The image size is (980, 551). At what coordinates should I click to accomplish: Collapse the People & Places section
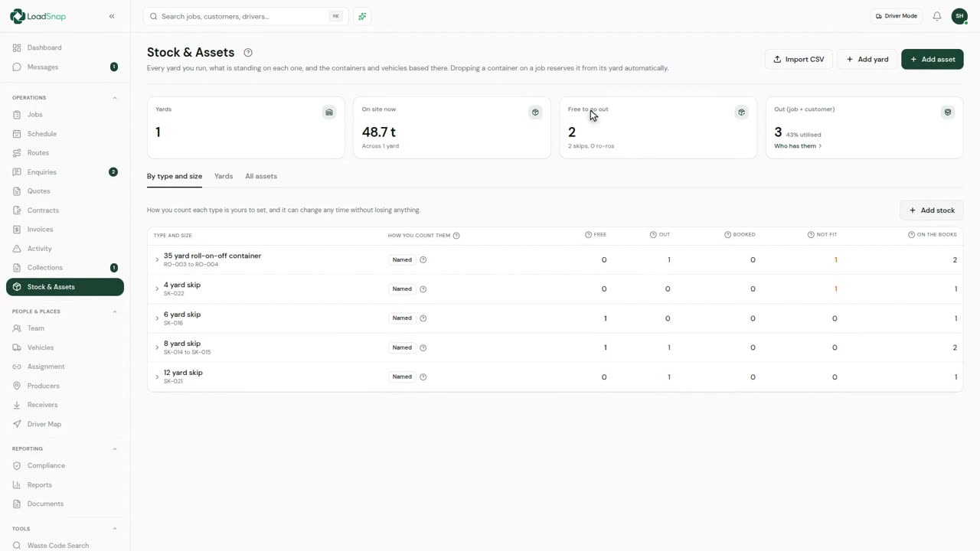pos(115,311)
